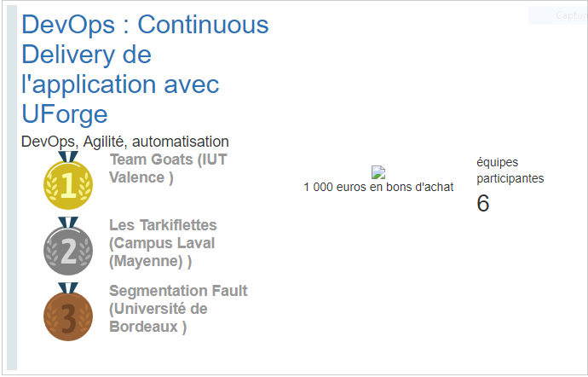The height and width of the screenshot is (377, 588).
Task: Click the bronze third-place medal icon
Action: pyautogui.click(x=68, y=312)
